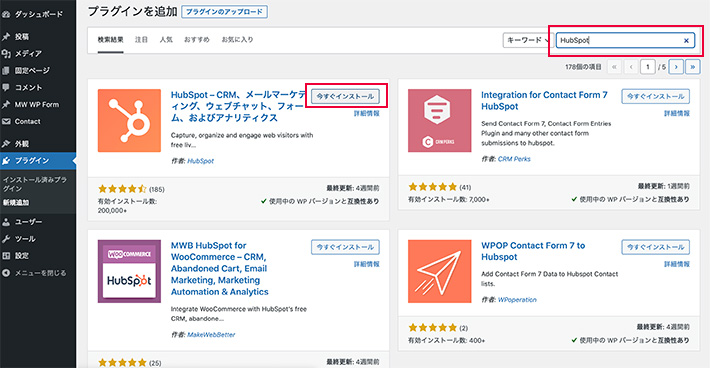Install MWB HubSpot for WooCommerce plugin

(345, 247)
